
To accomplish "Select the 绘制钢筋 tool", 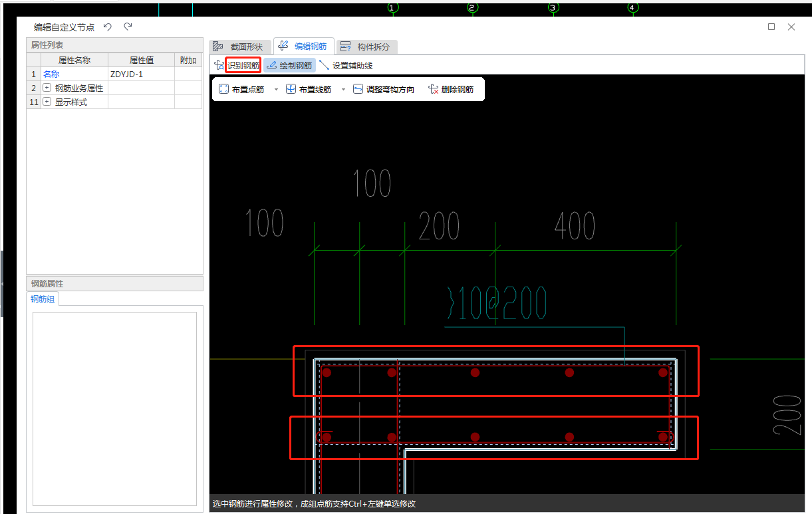I will point(290,65).
